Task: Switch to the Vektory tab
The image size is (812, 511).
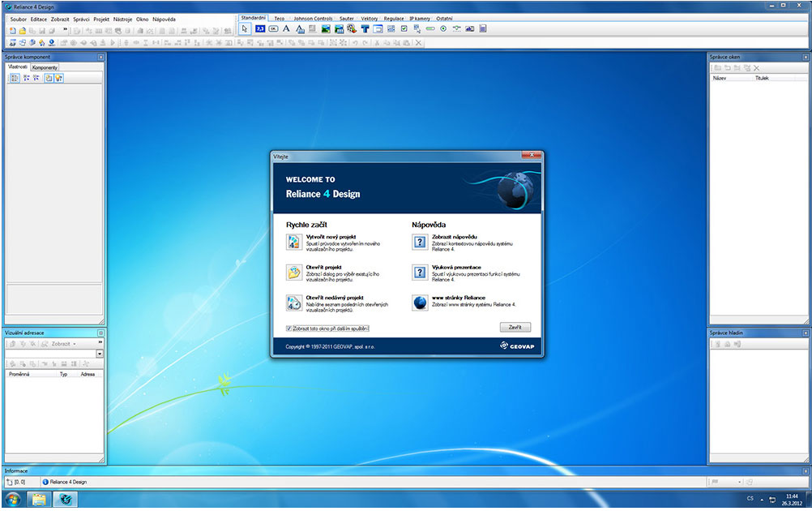Action: pyautogui.click(x=370, y=18)
